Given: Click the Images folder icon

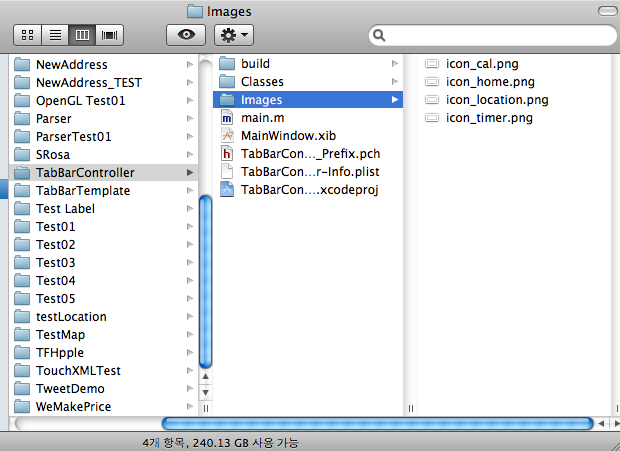Looking at the screenshot, I should pyautogui.click(x=227, y=100).
